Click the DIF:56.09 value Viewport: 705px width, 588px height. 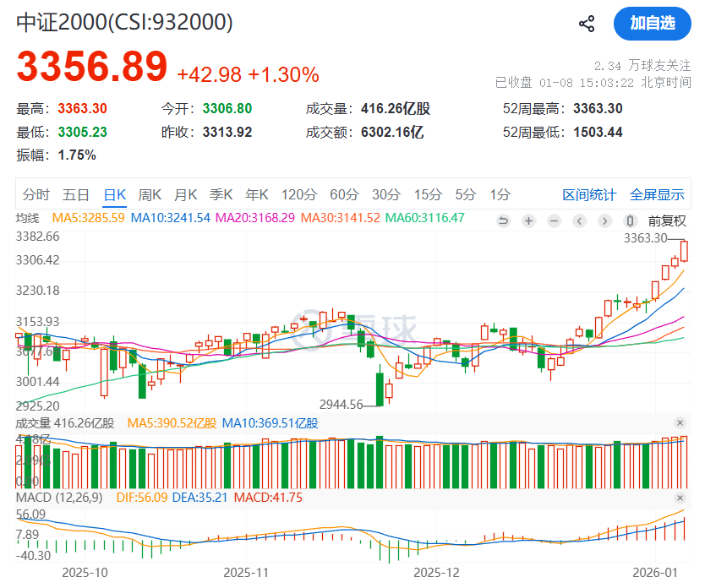click(142, 498)
